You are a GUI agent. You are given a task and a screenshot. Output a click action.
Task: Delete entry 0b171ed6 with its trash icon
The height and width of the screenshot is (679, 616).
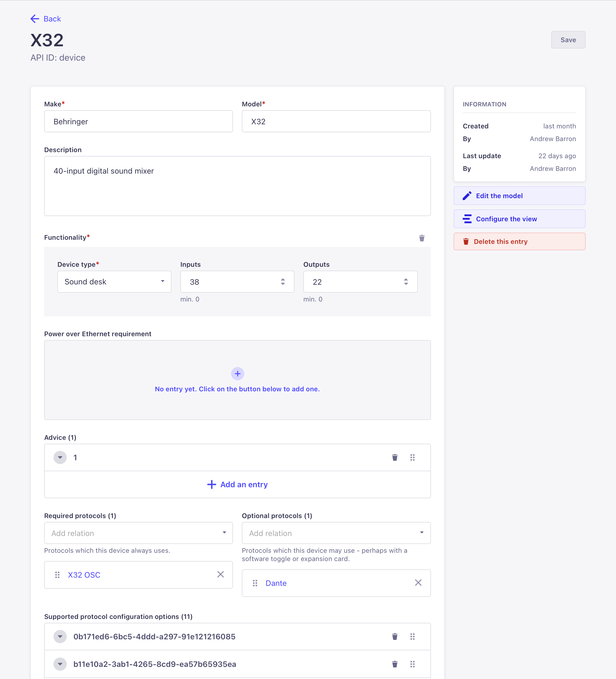[394, 637]
